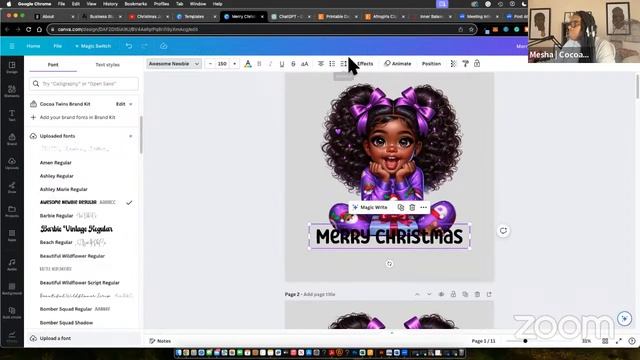
Task: Click the Magic Write button
Action: (370, 207)
